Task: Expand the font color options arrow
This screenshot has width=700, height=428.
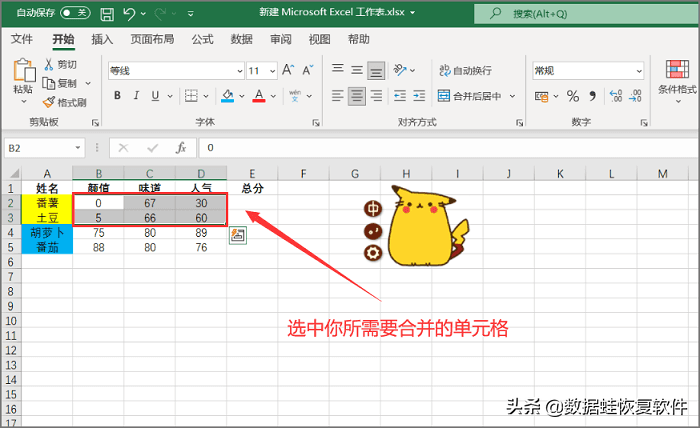Action: (x=273, y=96)
